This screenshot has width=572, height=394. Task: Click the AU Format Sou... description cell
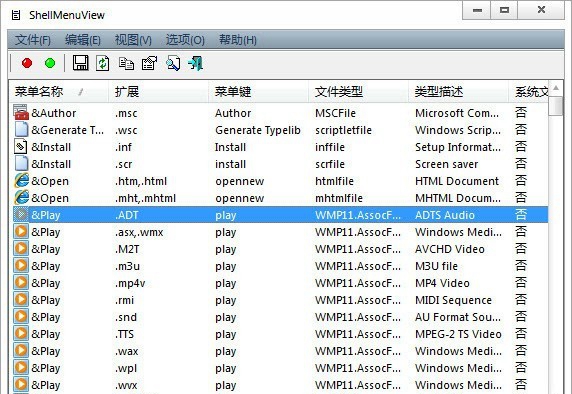click(x=457, y=317)
